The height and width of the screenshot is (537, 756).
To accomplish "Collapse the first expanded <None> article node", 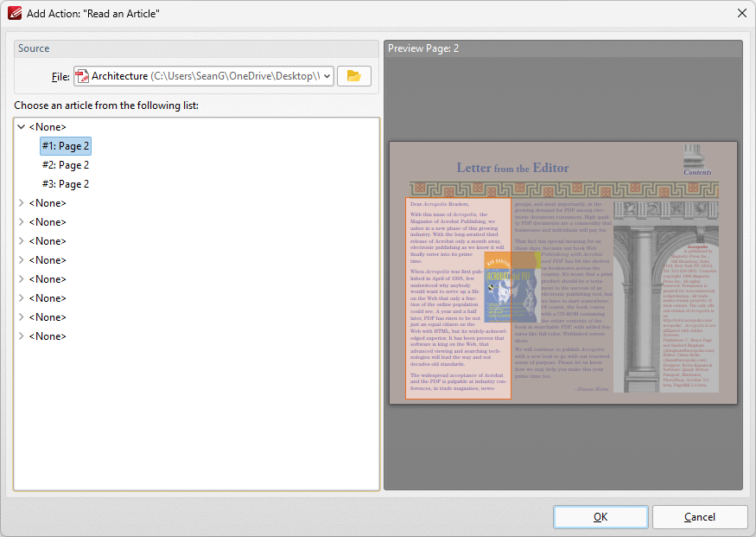I will 21,126.
